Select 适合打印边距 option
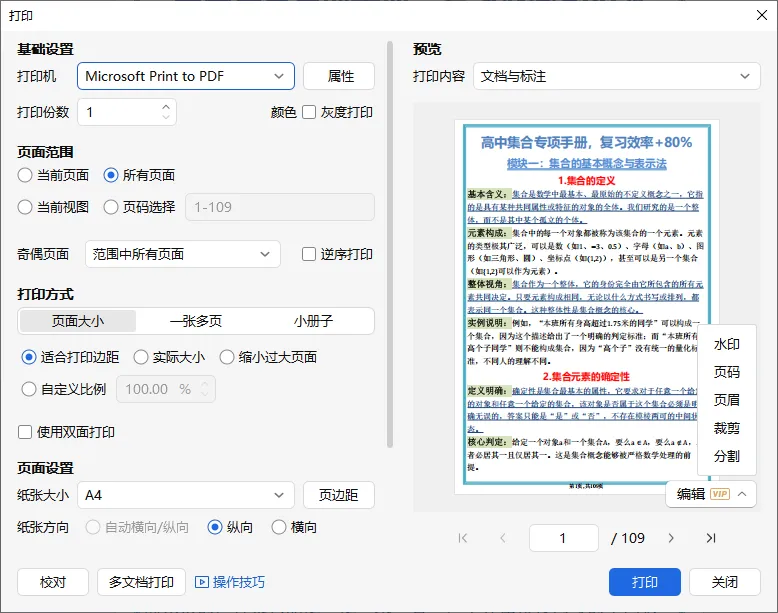This screenshot has height=613, width=778. pos(29,357)
